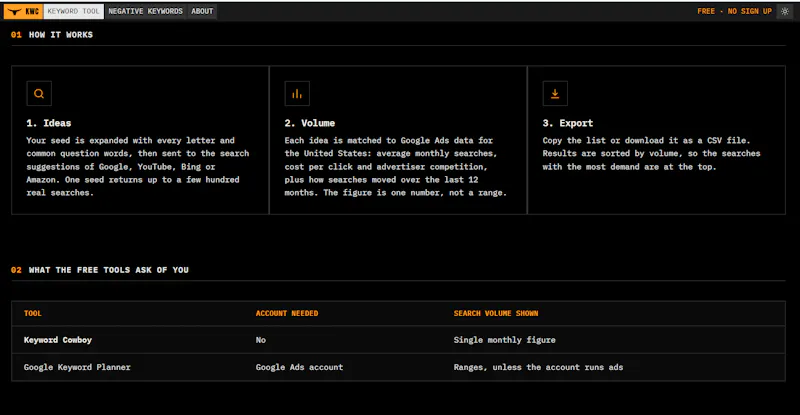
Task: Click the KWC cowboy hat logo
Action: point(23,11)
